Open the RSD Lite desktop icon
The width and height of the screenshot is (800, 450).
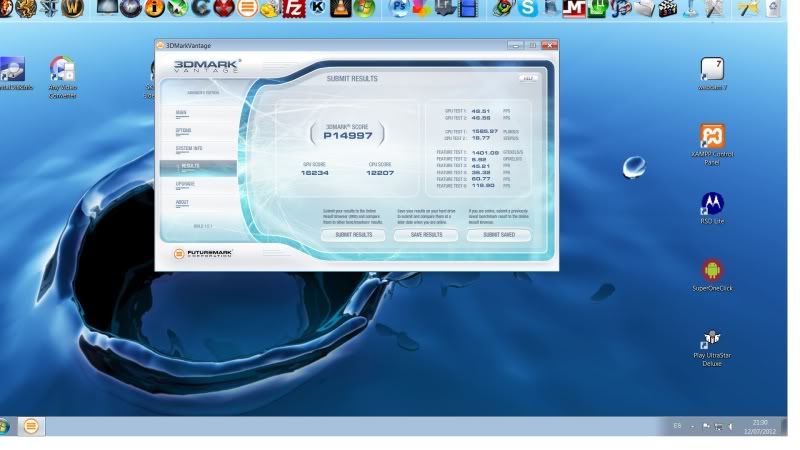pos(712,208)
